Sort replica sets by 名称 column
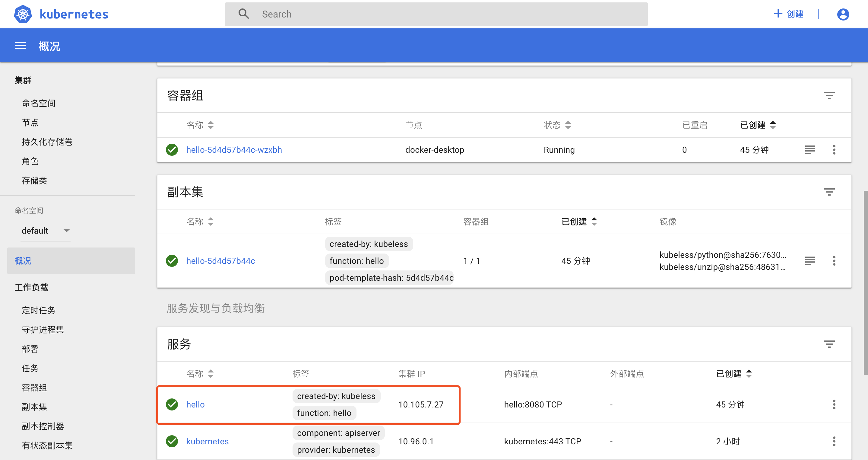Viewport: 868px width, 460px height. (x=200, y=222)
